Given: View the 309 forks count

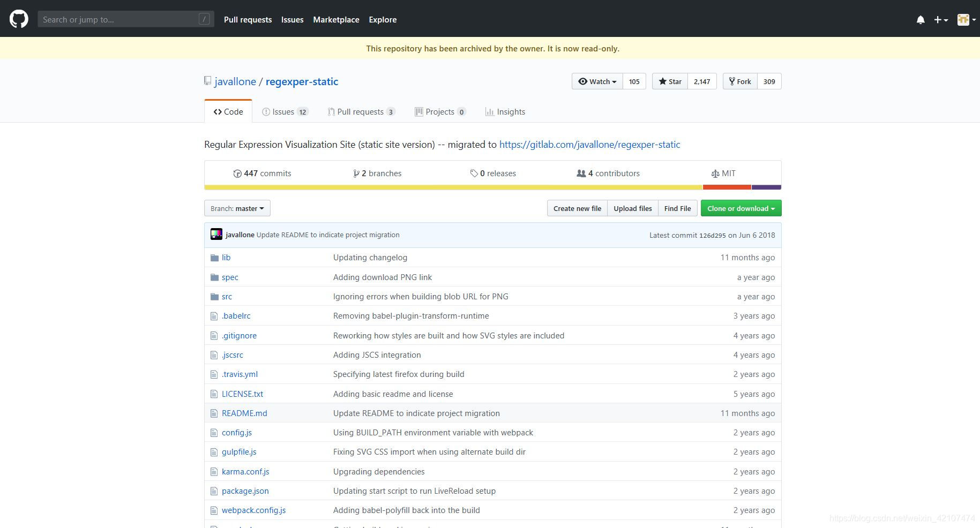Looking at the screenshot, I should pos(769,81).
